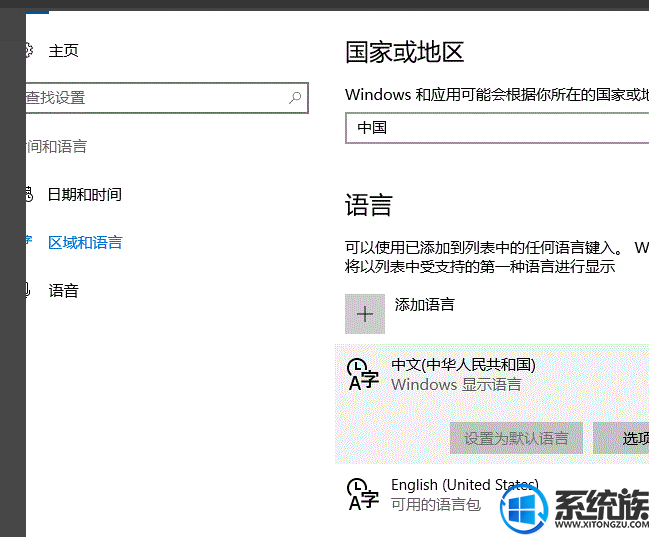Click the 设置为默认语言 button
This screenshot has height=537, width=649.
click(516, 438)
